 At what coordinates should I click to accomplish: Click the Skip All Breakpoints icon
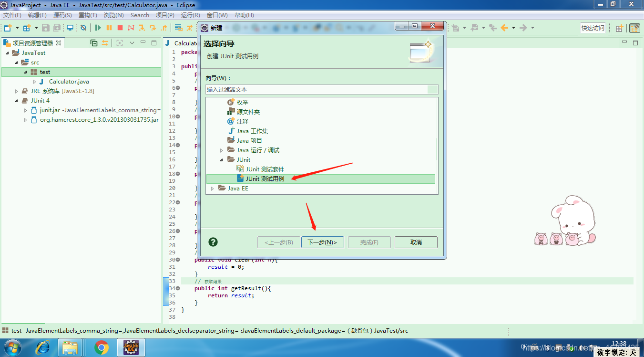(83, 28)
